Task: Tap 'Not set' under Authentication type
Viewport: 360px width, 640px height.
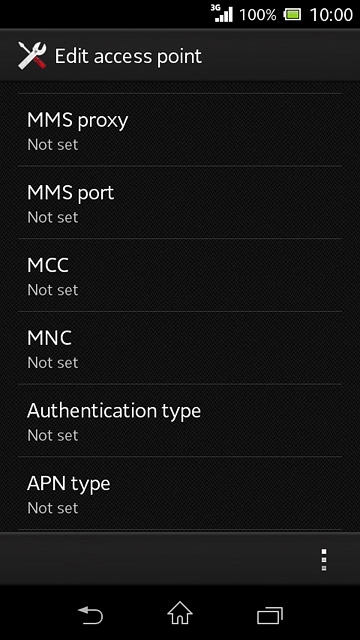Action: point(53,435)
